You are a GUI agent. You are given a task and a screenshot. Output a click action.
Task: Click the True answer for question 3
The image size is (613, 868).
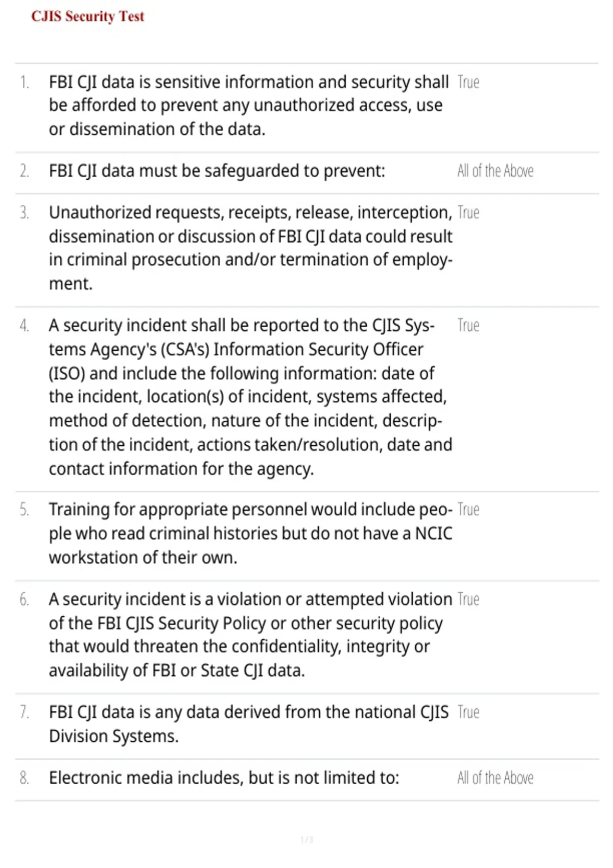tap(468, 212)
